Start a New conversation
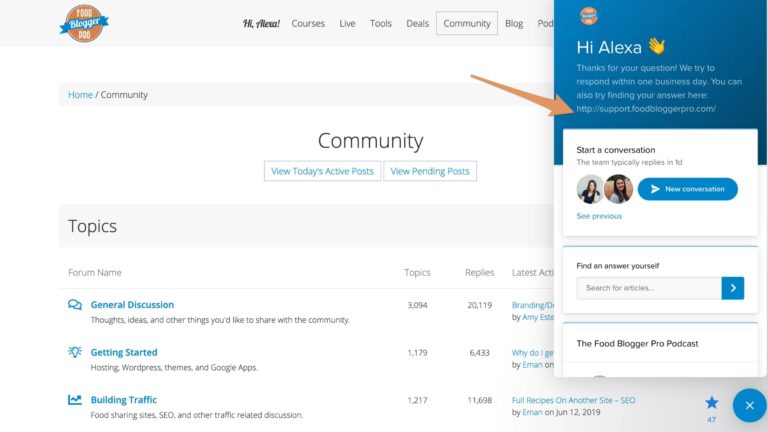The height and width of the screenshot is (432, 768). point(688,189)
